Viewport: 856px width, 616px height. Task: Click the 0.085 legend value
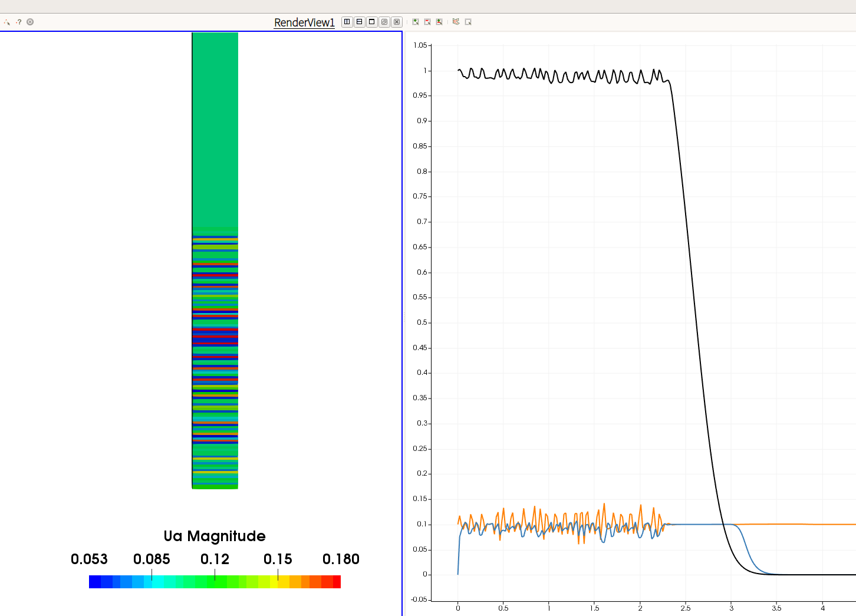pos(152,559)
